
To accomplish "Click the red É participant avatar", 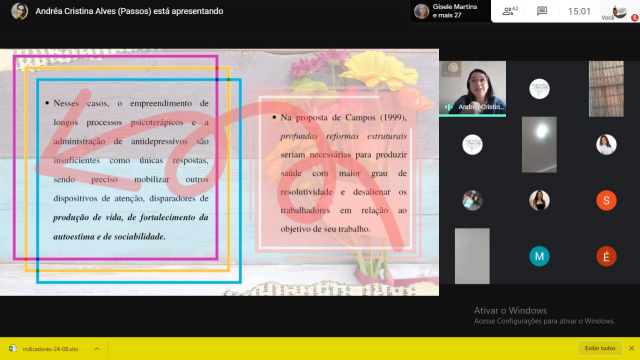I will click(606, 256).
